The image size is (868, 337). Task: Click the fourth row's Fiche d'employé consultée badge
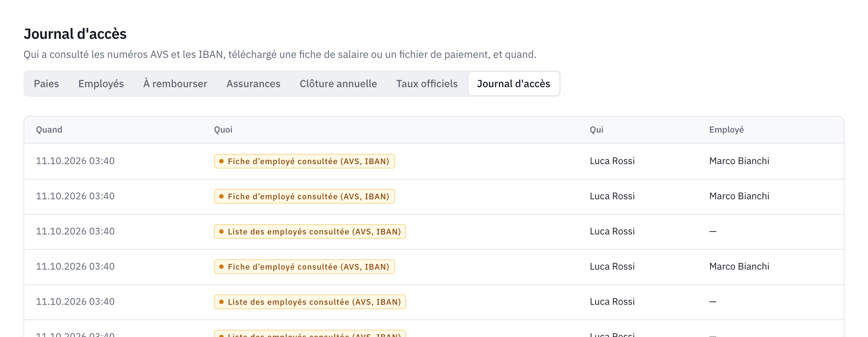[x=304, y=267]
